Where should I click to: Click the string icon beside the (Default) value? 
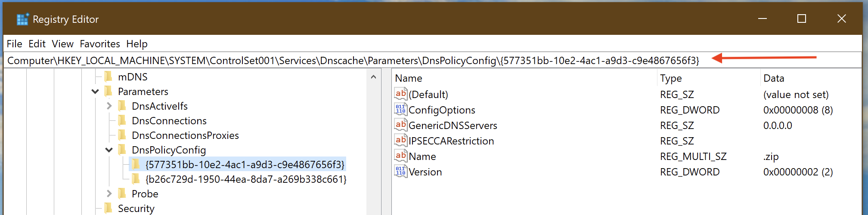[401, 94]
